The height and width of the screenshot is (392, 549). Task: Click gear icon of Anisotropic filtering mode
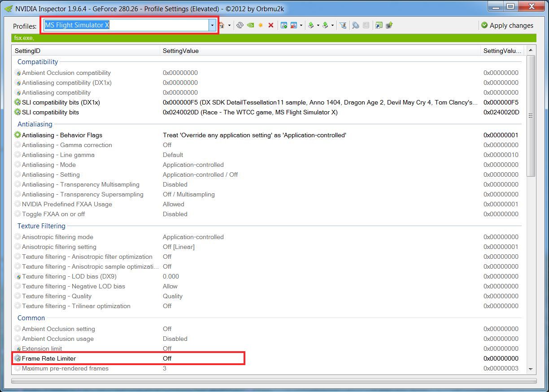17,237
